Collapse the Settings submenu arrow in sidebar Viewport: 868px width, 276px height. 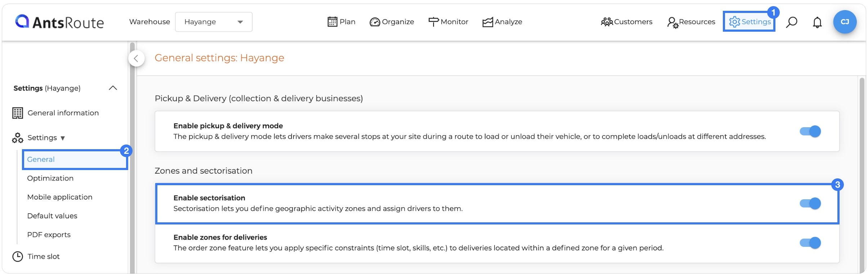[63, 138]
